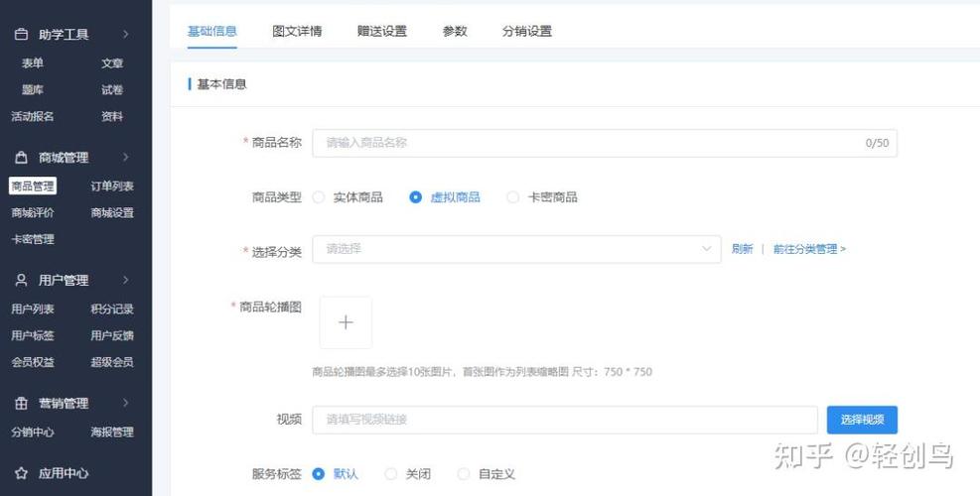Image resolution: width=980 pixels, height=496 pixels.
Task: Click the 用户管理 sidebar heading
Action: pyautogui.click(x=64, y=281)
